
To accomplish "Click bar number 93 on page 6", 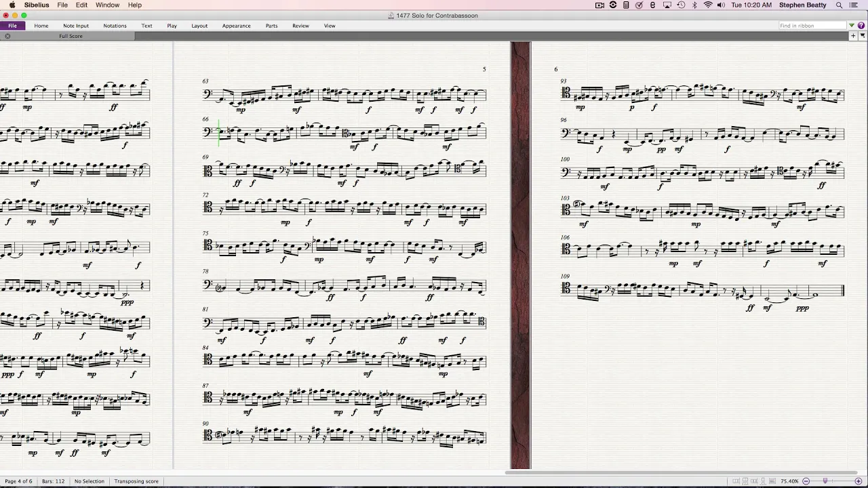I will point(564,81).
